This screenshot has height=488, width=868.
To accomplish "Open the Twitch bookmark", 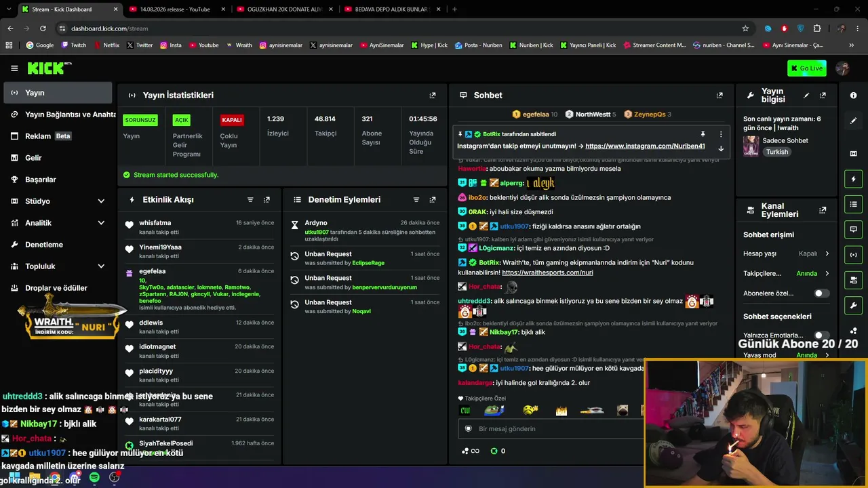I will tap(74, 45).
